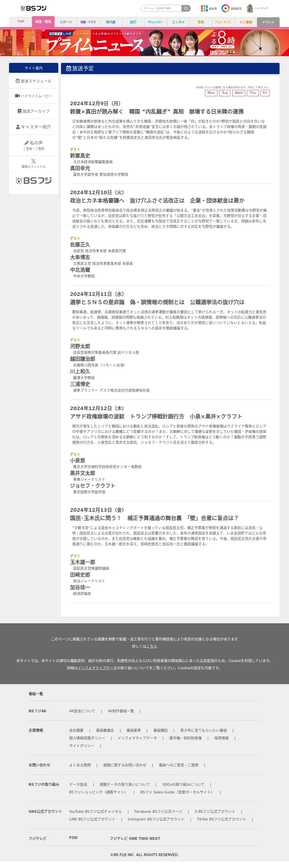
Task: Click the プライムニュース banner image
Action: (x=145, y=42)
